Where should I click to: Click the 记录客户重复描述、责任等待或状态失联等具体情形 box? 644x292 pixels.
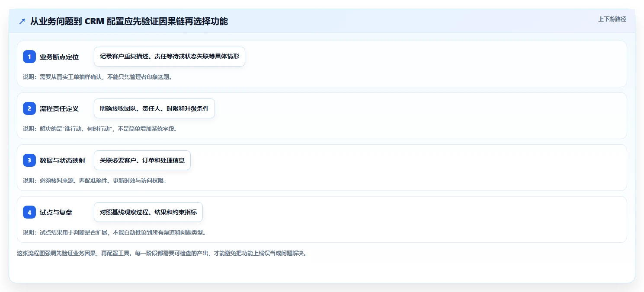tap(170, 57)
